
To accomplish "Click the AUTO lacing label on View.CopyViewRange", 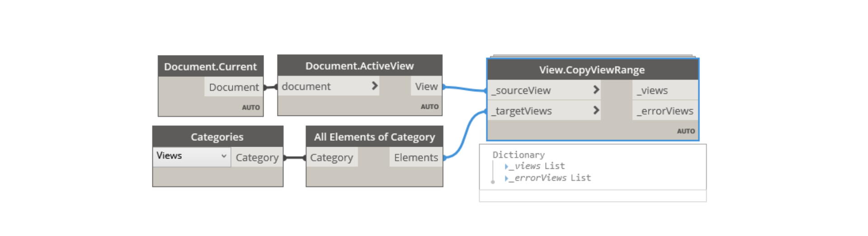I will tap(686, 131).
